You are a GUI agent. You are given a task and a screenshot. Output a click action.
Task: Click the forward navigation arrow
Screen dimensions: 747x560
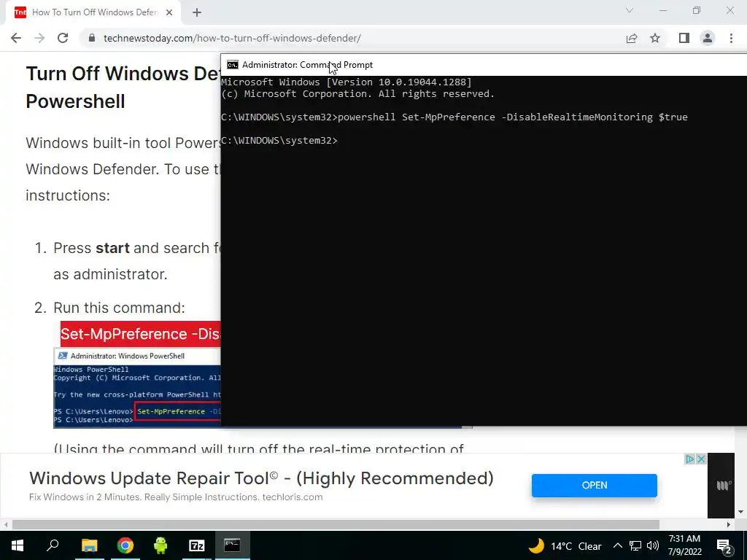[39, 38]
